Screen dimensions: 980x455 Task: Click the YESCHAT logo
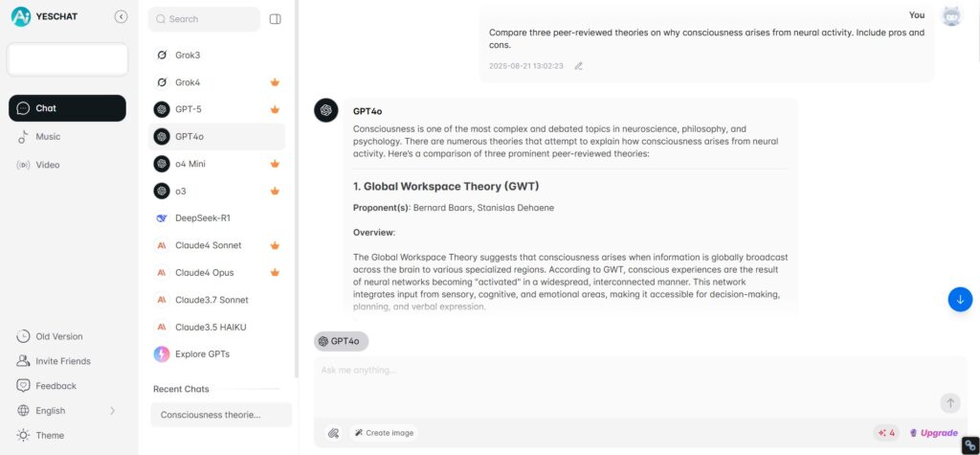44,17
